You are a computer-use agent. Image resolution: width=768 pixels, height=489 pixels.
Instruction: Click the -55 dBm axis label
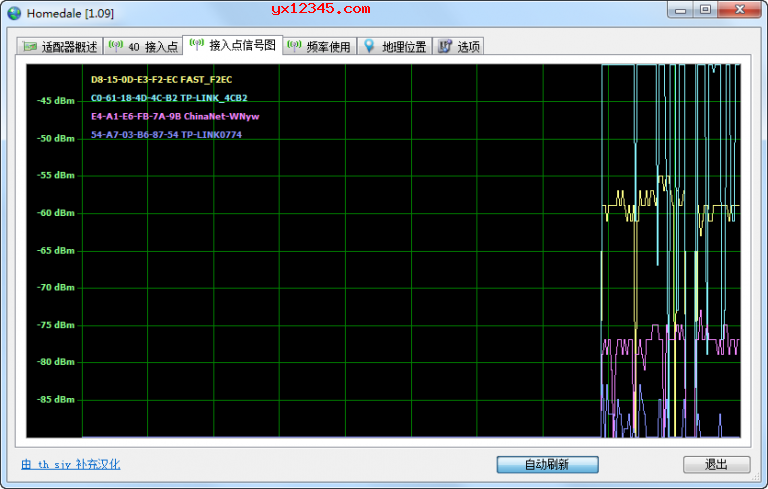pos(55,175)
